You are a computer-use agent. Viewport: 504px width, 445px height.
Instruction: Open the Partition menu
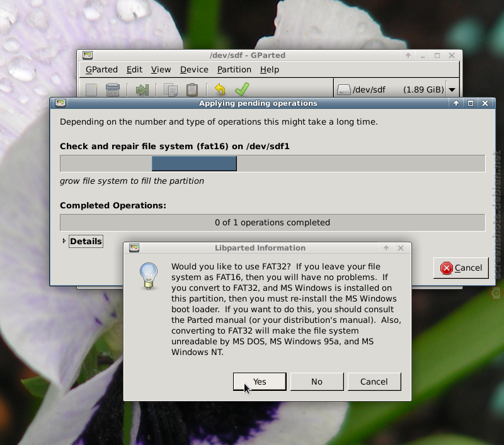pyautogui.click(x=234, y=69)
